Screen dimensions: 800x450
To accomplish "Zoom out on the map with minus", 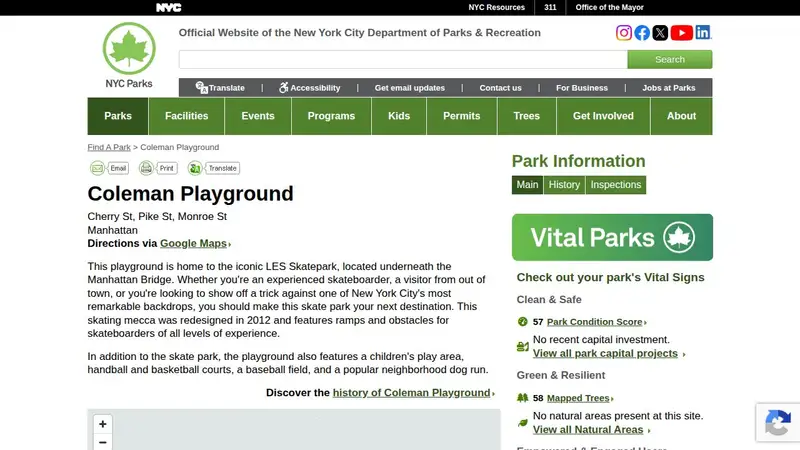I will (103, 442).
